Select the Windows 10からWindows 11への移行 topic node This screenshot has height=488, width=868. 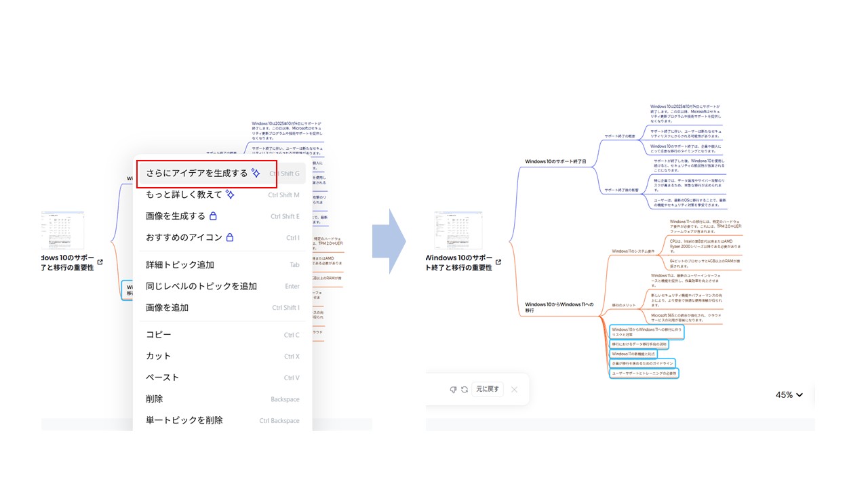pos(560,308)
